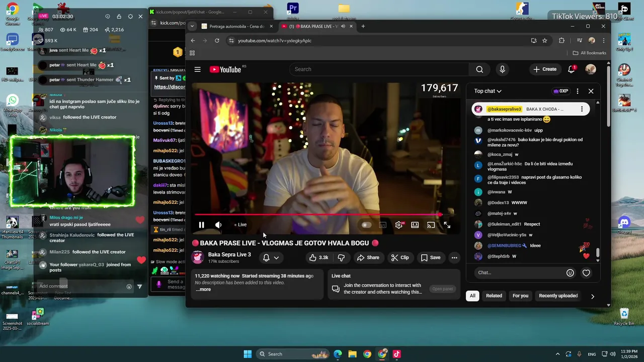This screenshot has height=362, width=644.
Task: Dislike the video
Action: pyautogui.click(x=341, y=257)
